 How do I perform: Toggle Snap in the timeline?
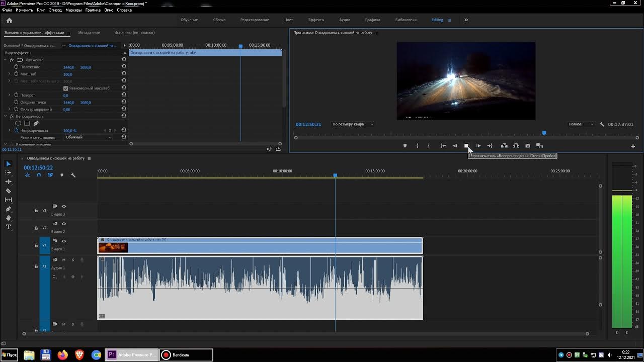click(x=39, y=175)
